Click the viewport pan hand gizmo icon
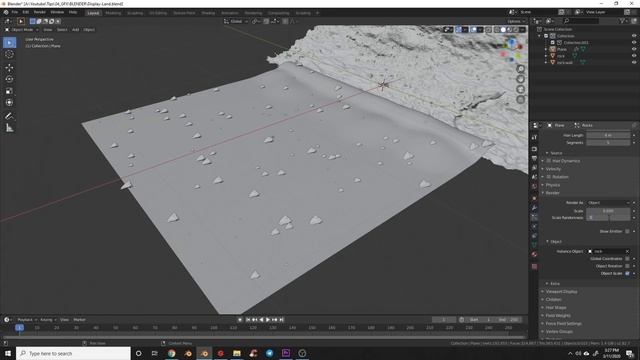 click(520, 79)
